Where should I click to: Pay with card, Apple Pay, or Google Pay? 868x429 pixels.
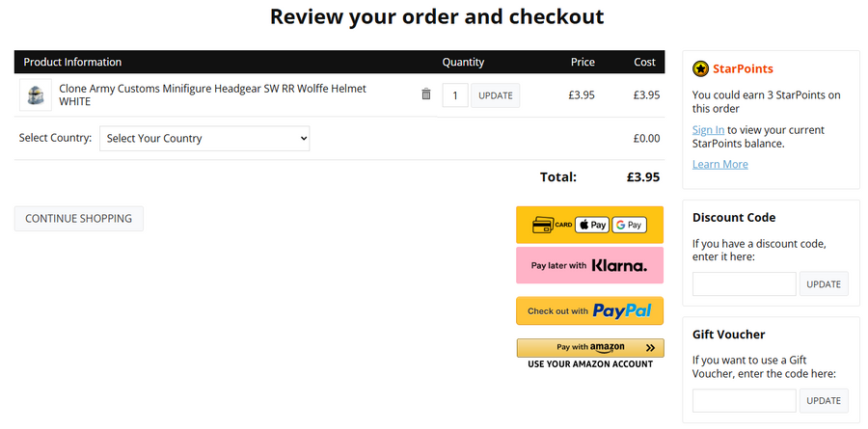(589, 225)
